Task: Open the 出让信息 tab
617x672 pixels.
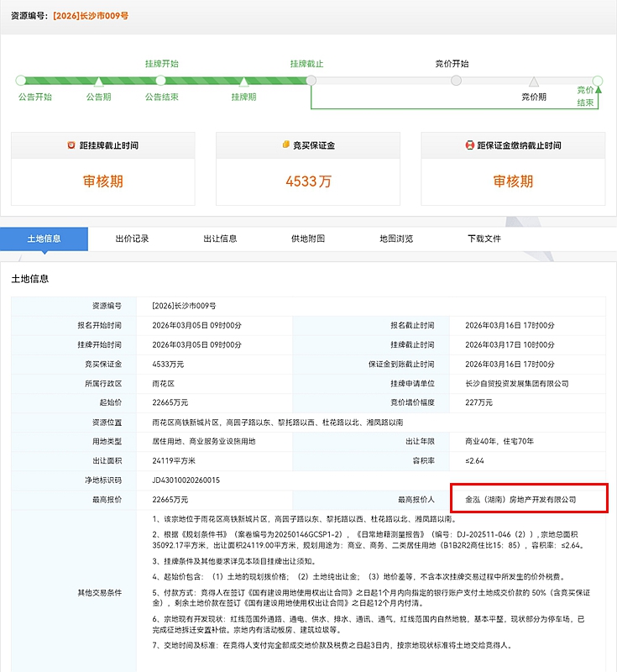Action: (x=220, y=239)
